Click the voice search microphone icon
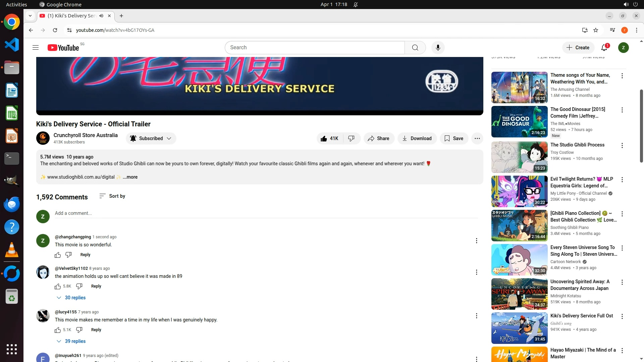Viewport: 644px width, 362px height. click(x=438, y=48)
